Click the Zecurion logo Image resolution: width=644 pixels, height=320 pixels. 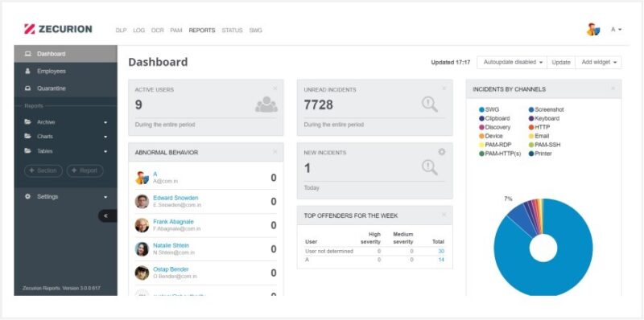pos(58,29)
